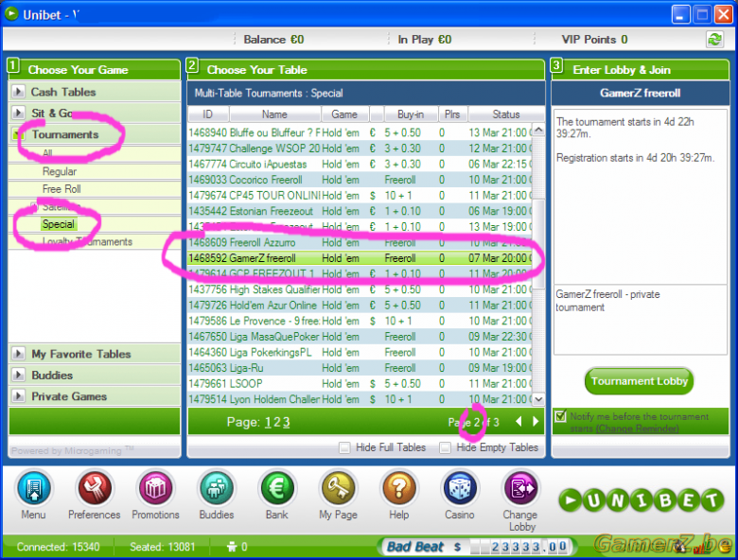Go to page 1 link
Viewport: 738px width, 560px height.
(x=268, y=422)
